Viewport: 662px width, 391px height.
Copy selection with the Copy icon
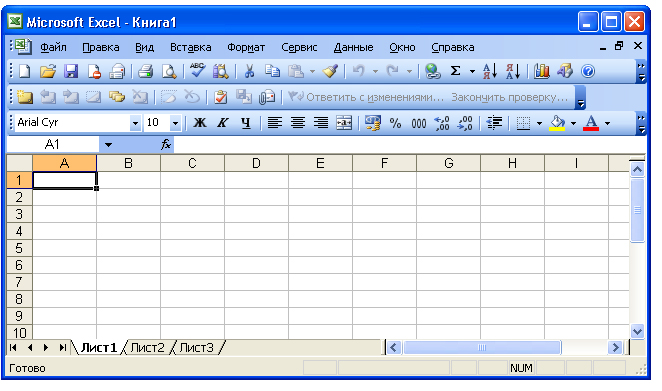(x=272, y=71)
